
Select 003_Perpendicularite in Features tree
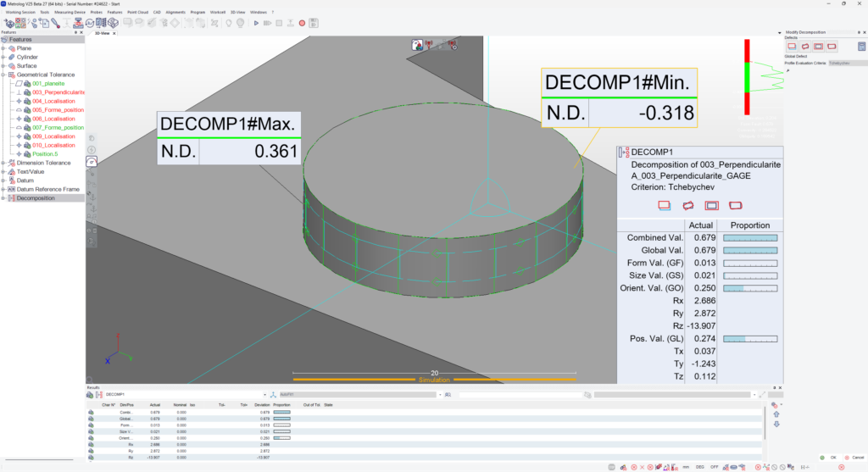point(58,92)
